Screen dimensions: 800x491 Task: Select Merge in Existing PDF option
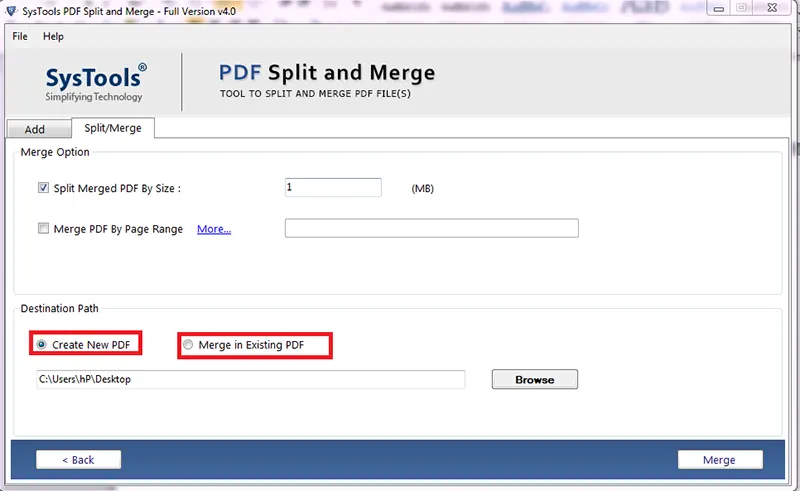188,345
